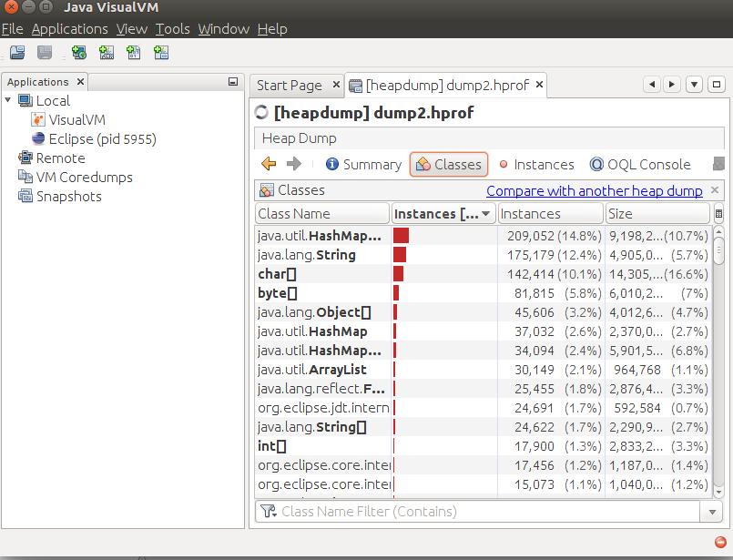The image size is (733, 560).
Task: Sort by the Size column header
Action: (657, 214)
